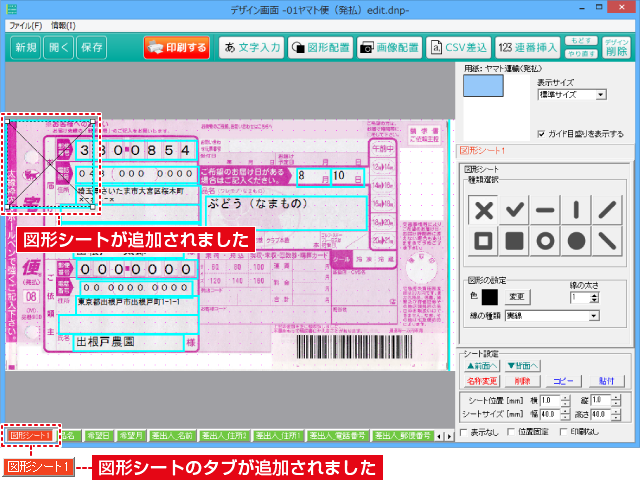Select the X cross shape
The image size is (640, 480).
click(x=483, y=210)
